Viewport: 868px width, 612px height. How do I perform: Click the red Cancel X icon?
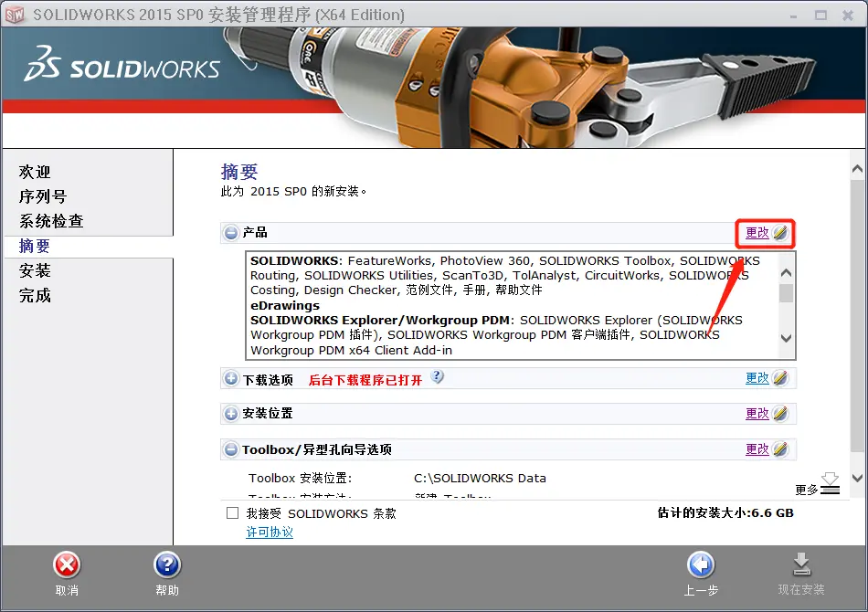coord(67,565)
